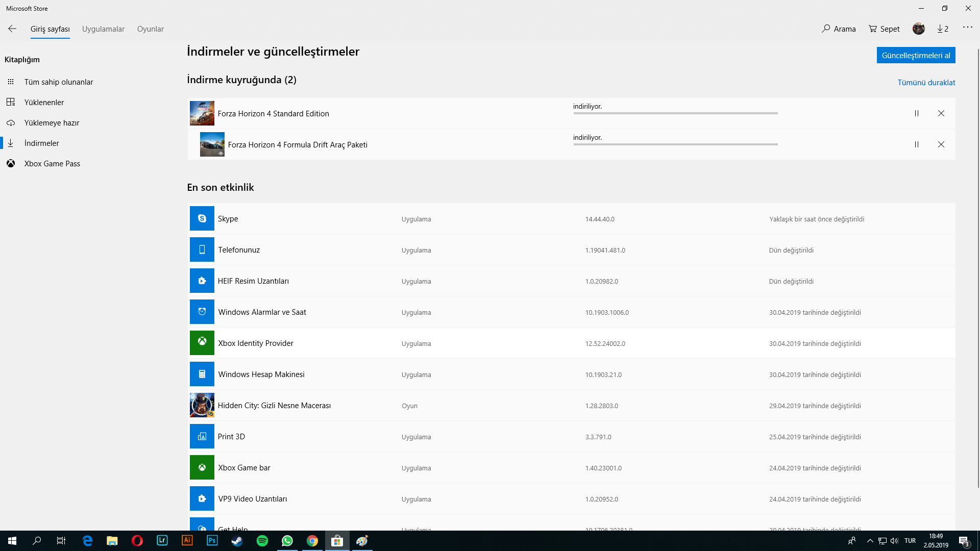
Task: Open Forza Horizon 4 Standard Edition thumbnail
Action: point(202,113)
